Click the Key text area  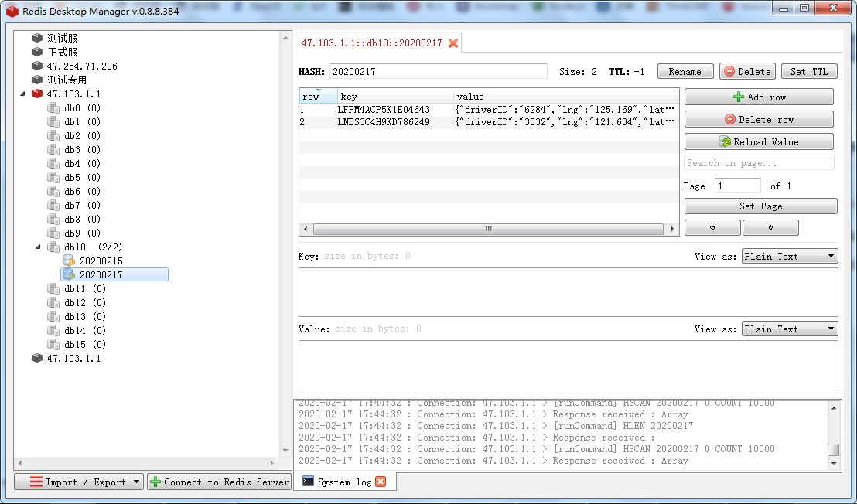coord(568,292)
